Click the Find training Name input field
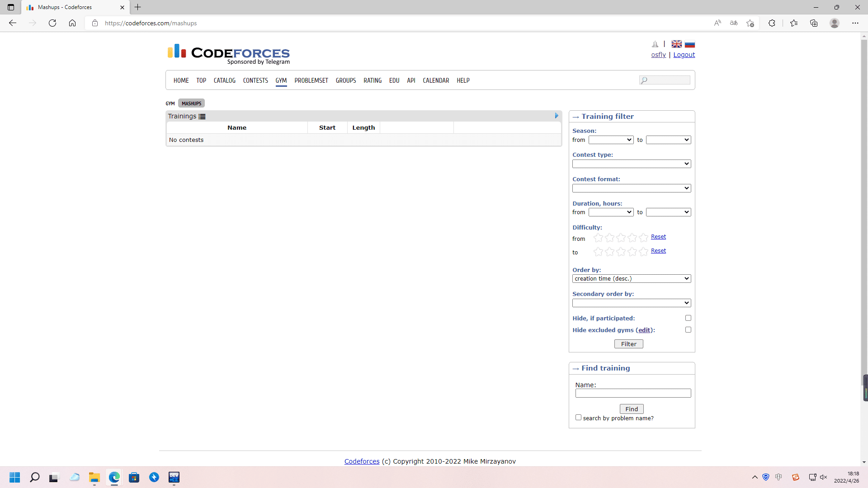Screen dimensions: 868x488 point(633,394)
